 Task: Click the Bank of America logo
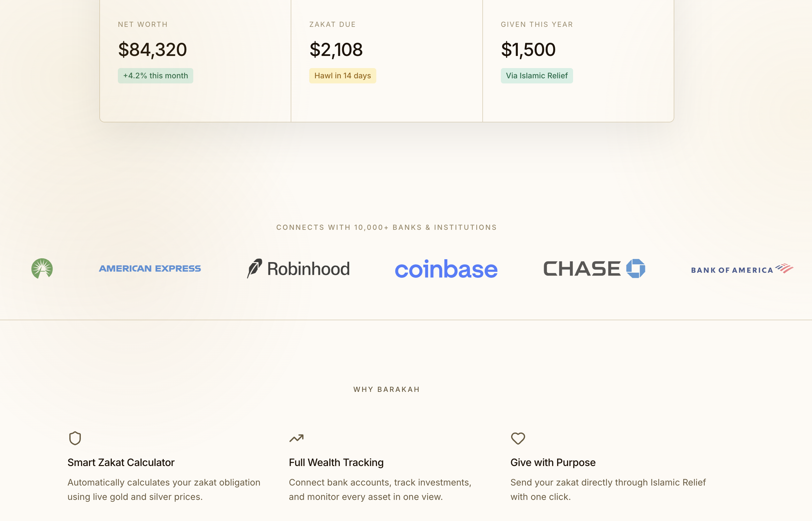(742, 269)
